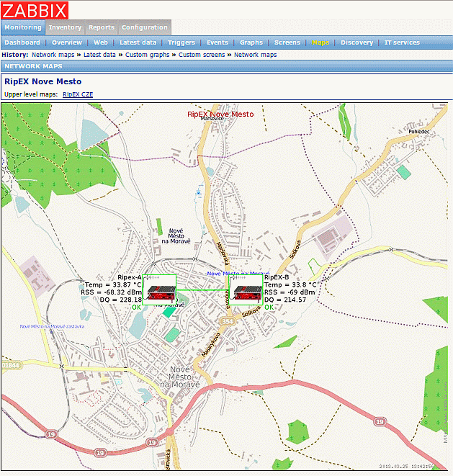Click red RipEX Nove Mesto map title

(220, 114)
